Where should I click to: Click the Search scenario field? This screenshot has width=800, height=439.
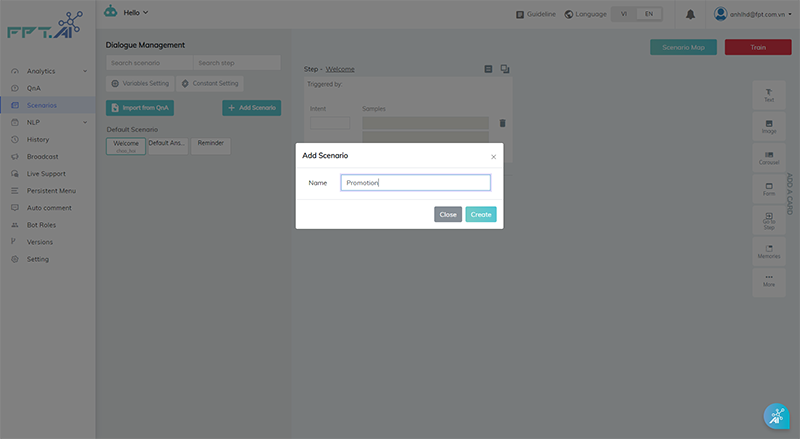(149, 63)
